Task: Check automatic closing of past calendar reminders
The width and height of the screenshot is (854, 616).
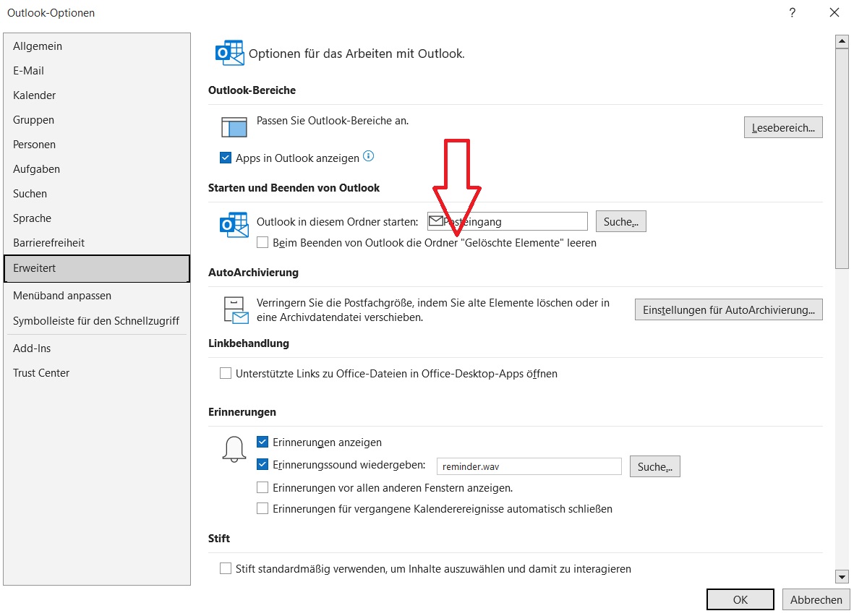Action: 262,508
